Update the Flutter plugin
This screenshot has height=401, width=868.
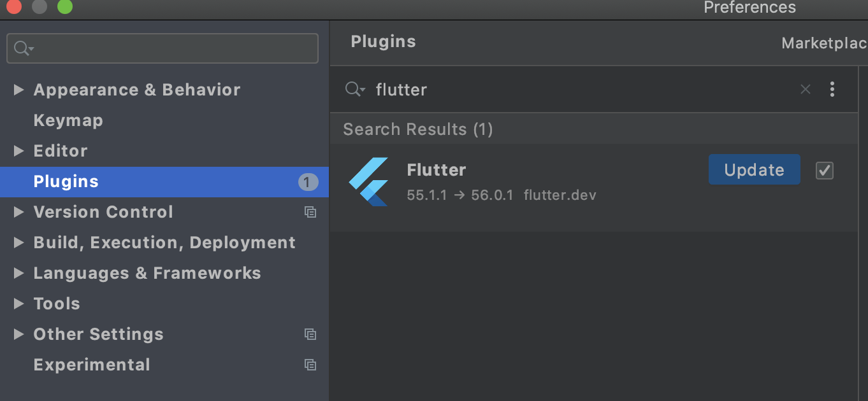tap(754, 170)
